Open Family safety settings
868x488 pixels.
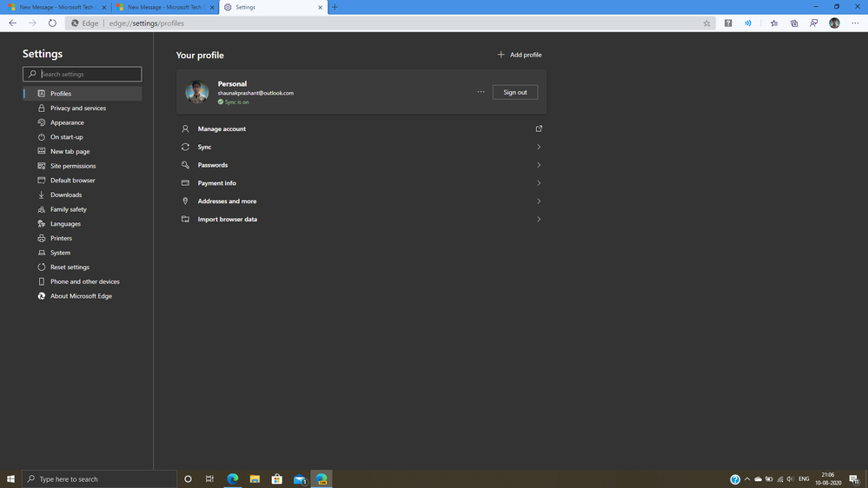(83, 209)
